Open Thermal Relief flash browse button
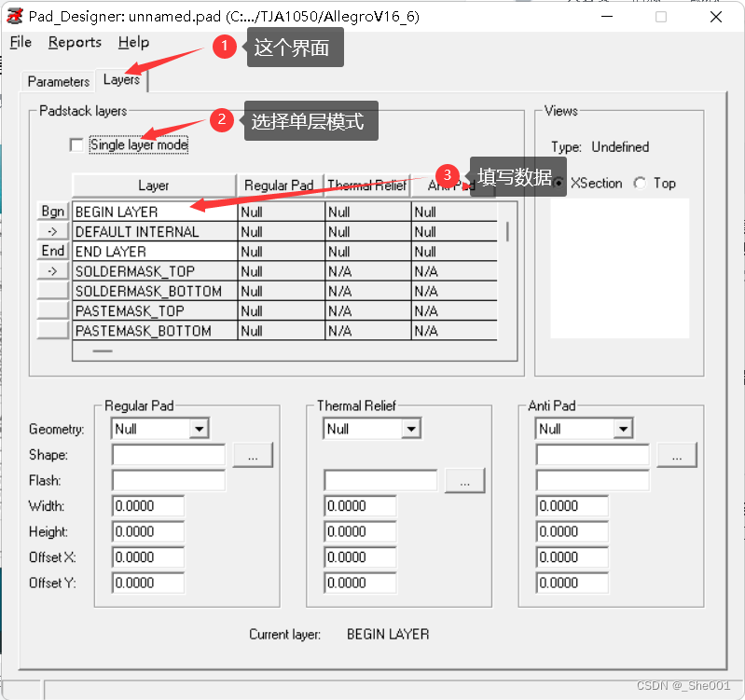 click(x=464, y=480)
